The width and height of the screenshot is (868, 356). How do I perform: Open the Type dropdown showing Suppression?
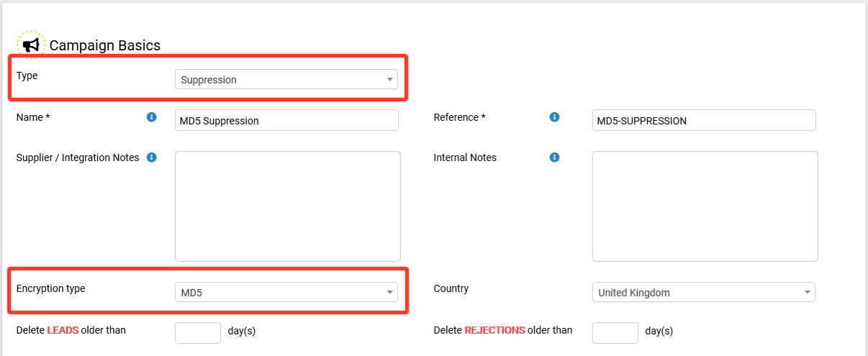tap(286, 80)
